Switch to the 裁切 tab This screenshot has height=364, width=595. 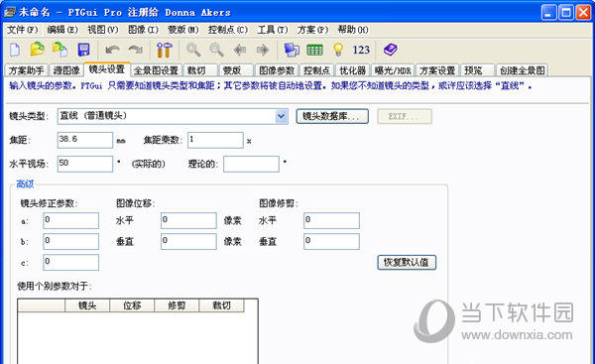(200, 70)
